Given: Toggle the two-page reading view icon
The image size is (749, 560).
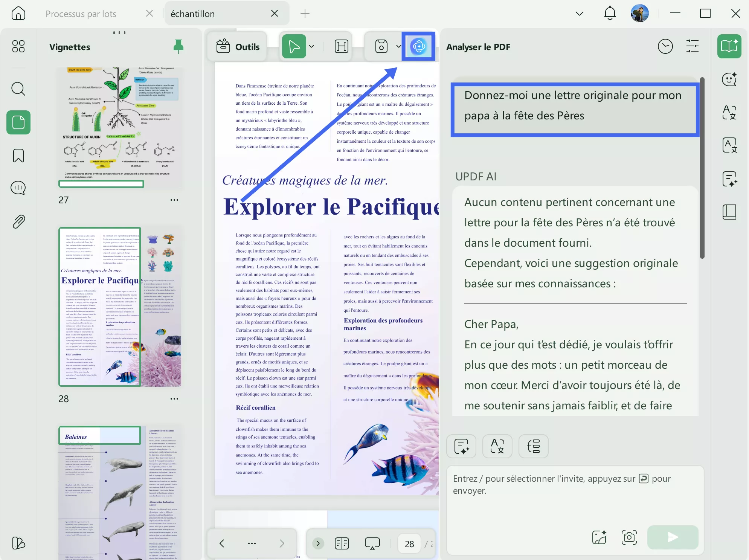Looking at the screenshot, I should [x=342, y=543].
